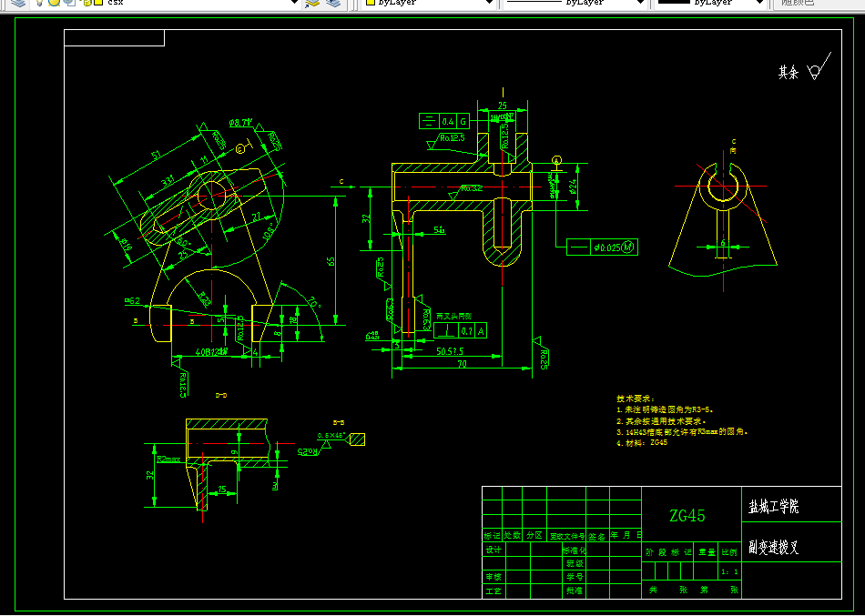Click the 重量 title block label

coord(707,552)
